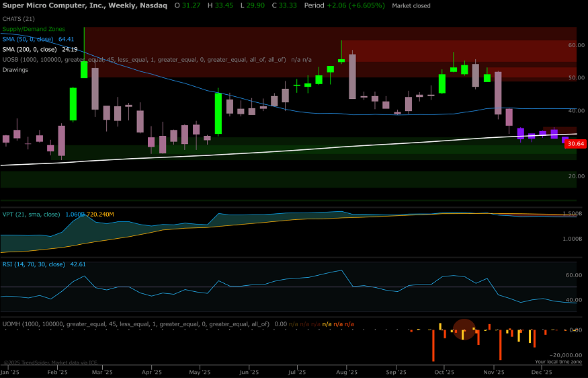This screenshot has height=378, width=588.
Task: Open the Supply/Demand Zones indicator label
Action: pos(34,29)
